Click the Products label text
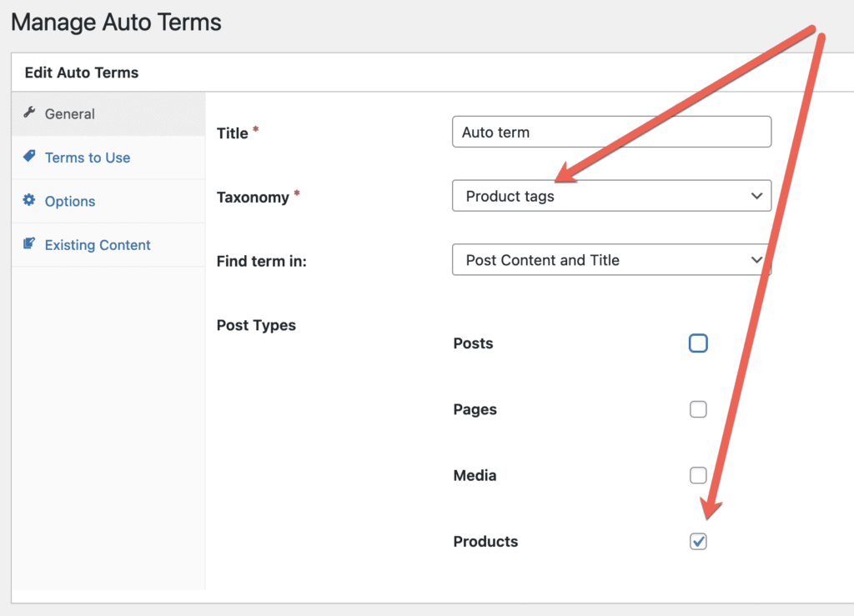The width and height of the screenshot is (854, 616). (x=486, y=542)
